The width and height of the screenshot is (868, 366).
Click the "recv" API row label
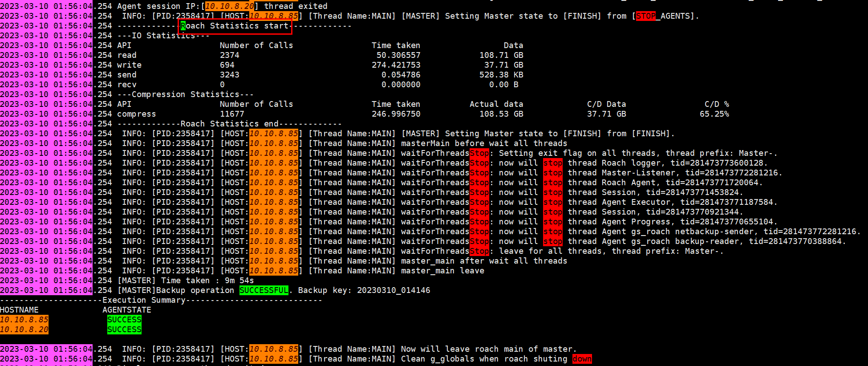click(127, 85)
